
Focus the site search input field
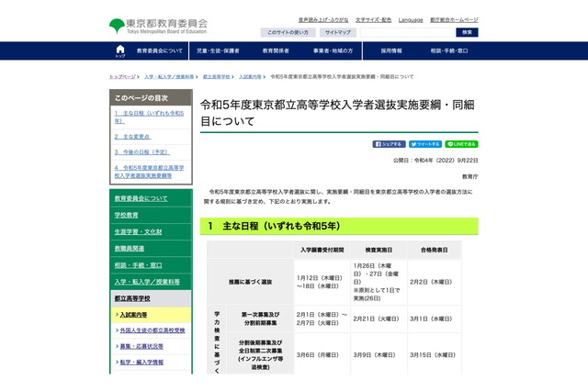pyautogui.click(x=408, y=33)
